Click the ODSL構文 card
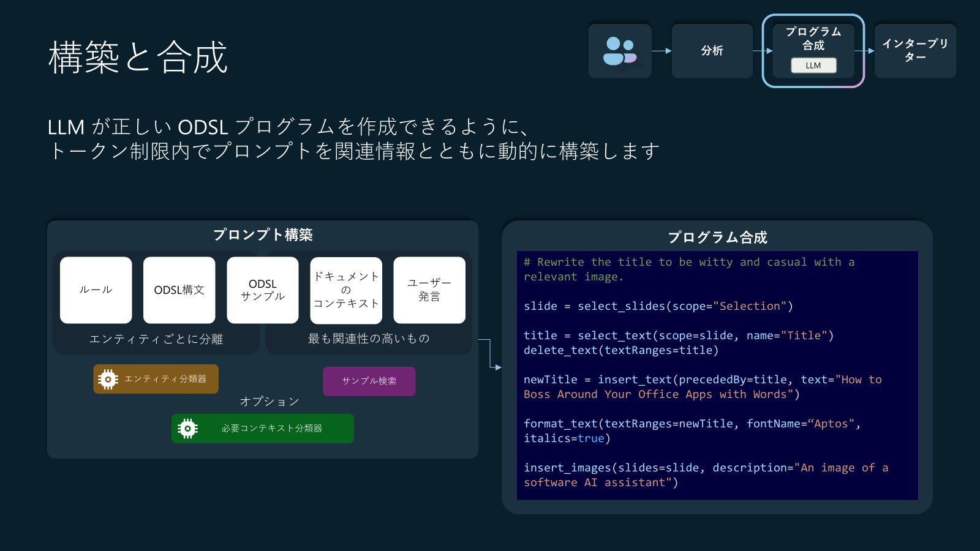 pos(179,290)
